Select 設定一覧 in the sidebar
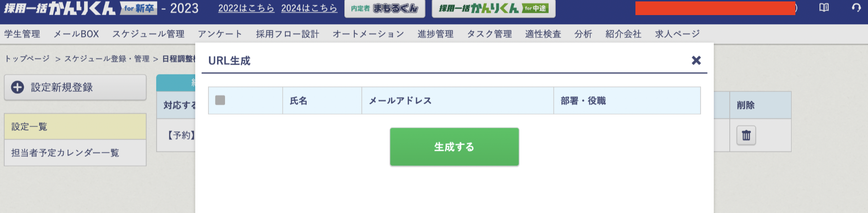The image size is (868, 213). (75, 126)
